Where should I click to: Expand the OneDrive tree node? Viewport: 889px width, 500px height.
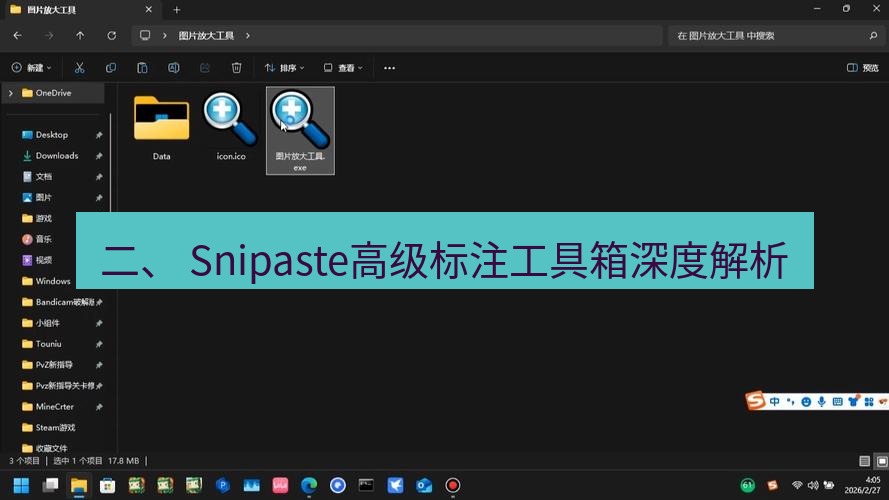(x=11, y=93)
